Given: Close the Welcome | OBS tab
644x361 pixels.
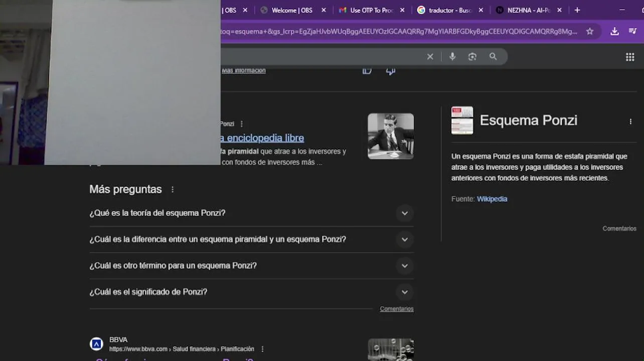Looking at the screenshot, I should point(324,10).
